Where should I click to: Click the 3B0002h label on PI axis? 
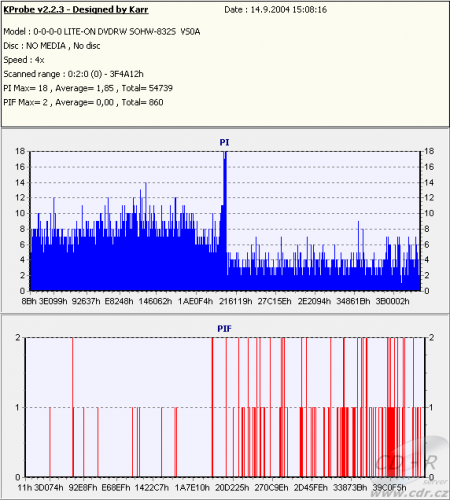pyautogui.click(x=392, y=301)
